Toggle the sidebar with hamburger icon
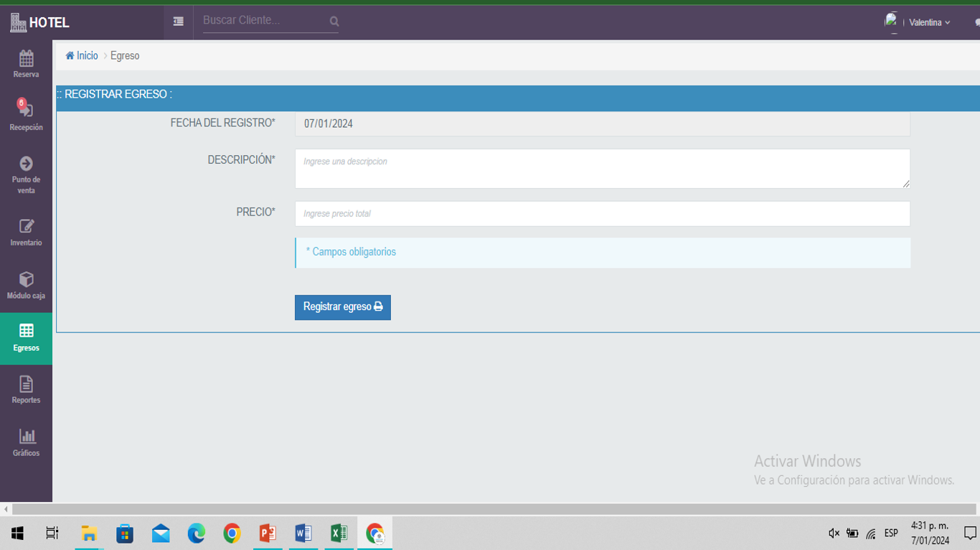The height and width of the screenshot is (550, 980). click(x=178, y=22)
